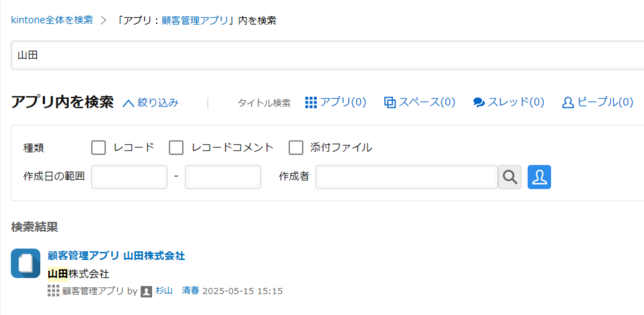
Task: Click the speech bubble icon for スレッド(0)
Action: (x=479, y=103)
